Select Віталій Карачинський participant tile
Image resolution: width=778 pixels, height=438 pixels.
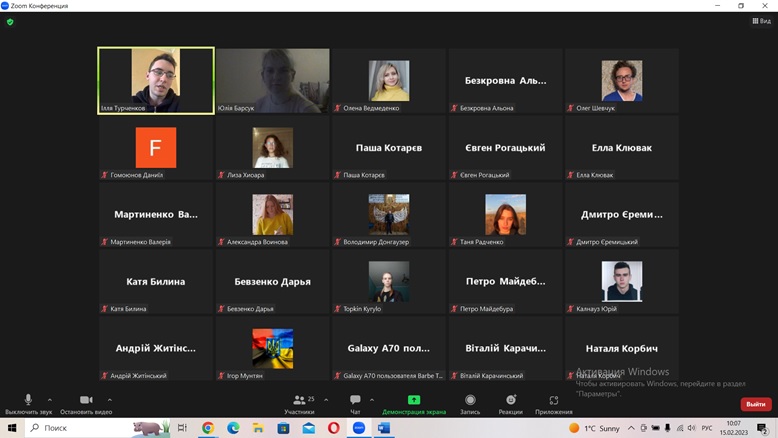tap(505, 349)
